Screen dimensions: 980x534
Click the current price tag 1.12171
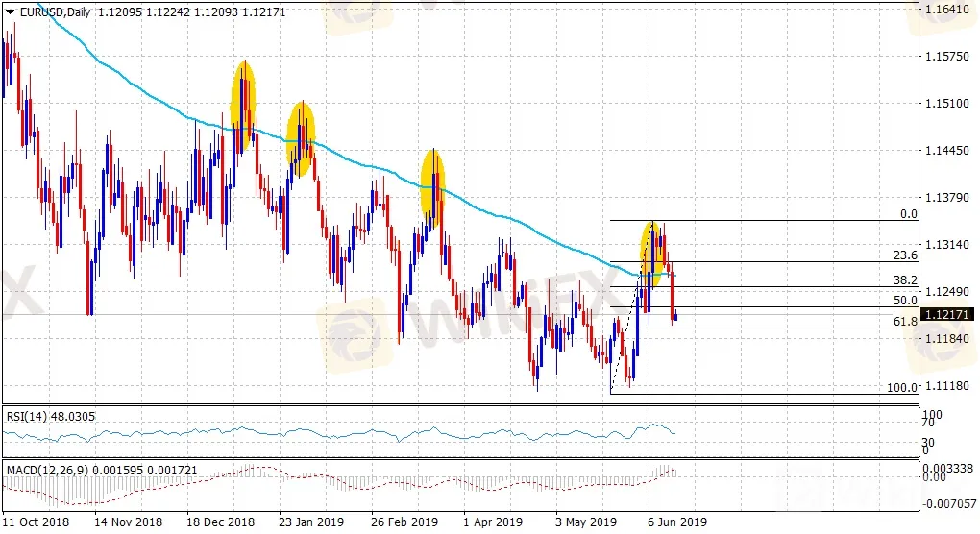pyautogui.click(x=947, y=314)
